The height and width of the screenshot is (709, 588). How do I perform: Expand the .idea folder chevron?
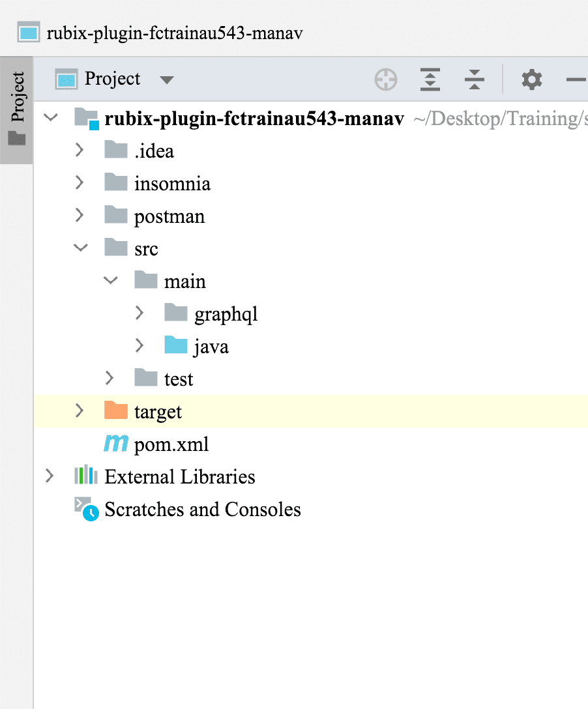(80, 151)
